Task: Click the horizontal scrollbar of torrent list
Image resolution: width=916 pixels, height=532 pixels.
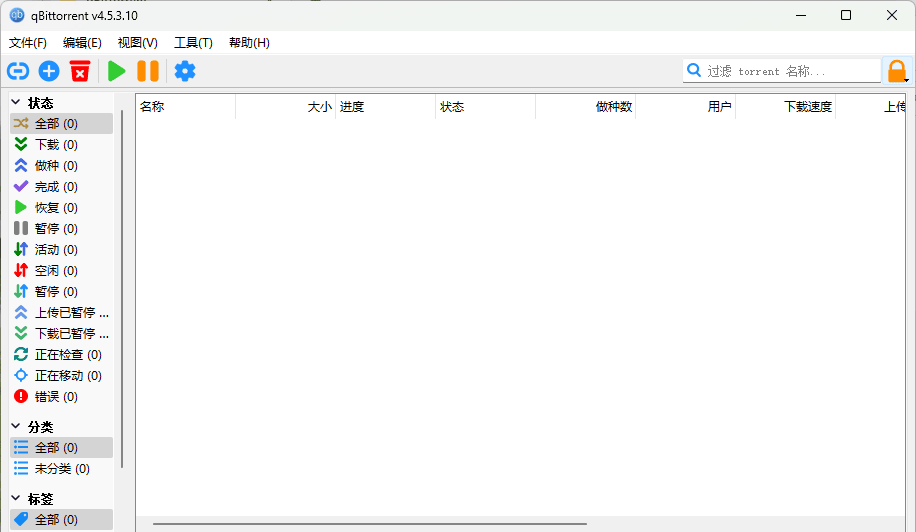Action: point(370,524)
